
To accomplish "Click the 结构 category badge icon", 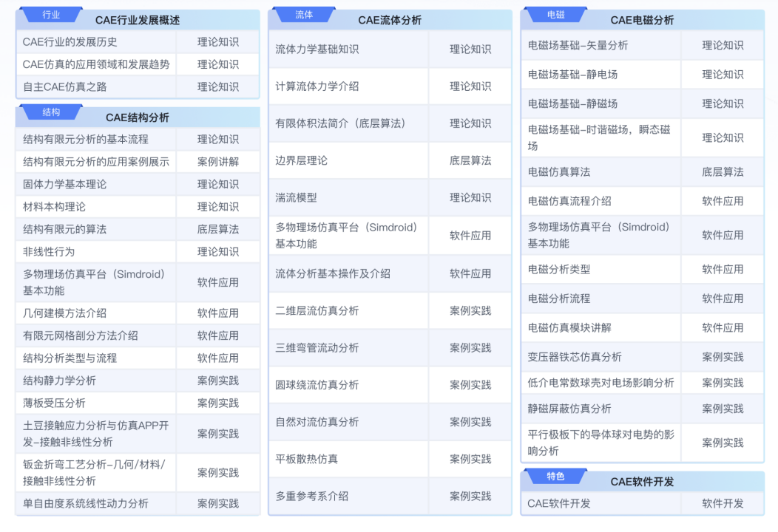I will 50,113.
